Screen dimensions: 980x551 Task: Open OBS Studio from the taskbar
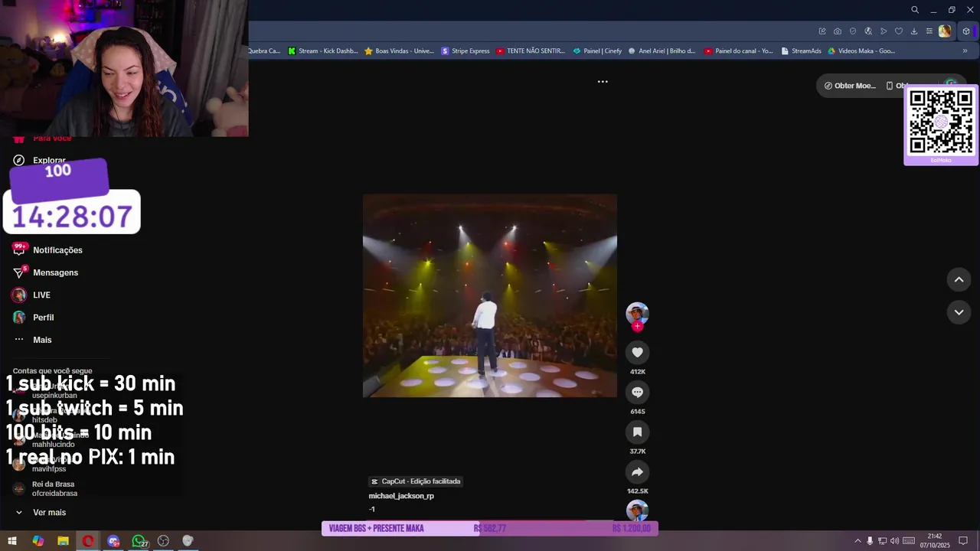click(163, 541)
